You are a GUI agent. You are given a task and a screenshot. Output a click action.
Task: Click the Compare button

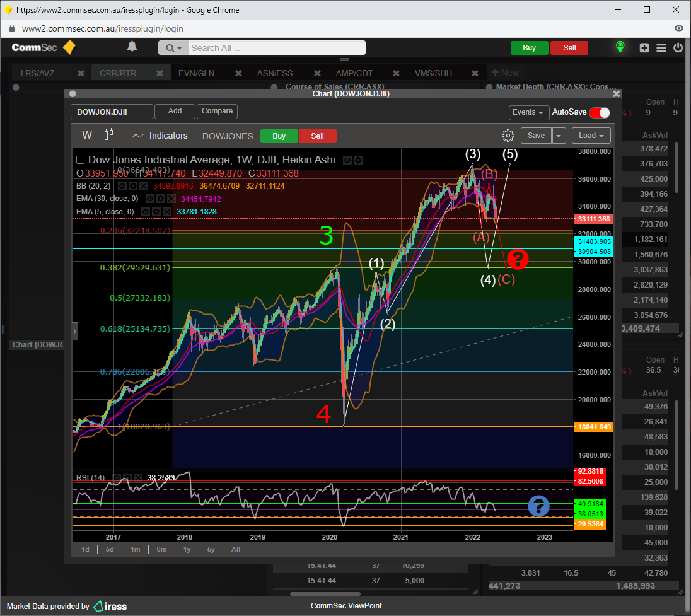point(217,111)
